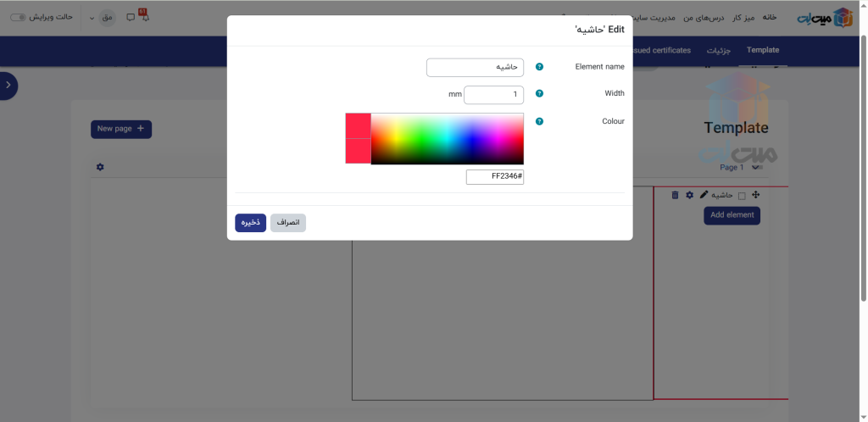Expand the user menu arrow beside avatar
The height and width of the screenshot is (422, 868).
[x=92, y=17]
